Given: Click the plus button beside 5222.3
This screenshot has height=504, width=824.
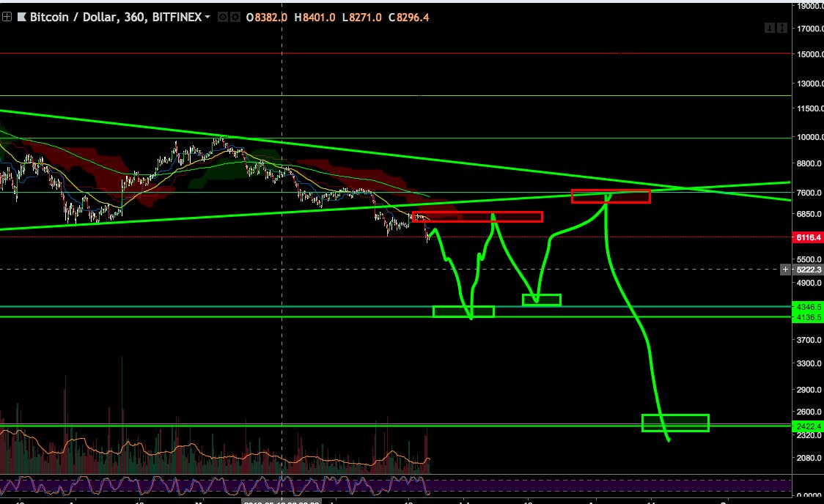Looking at the screenshot, I should pos(785,270).
